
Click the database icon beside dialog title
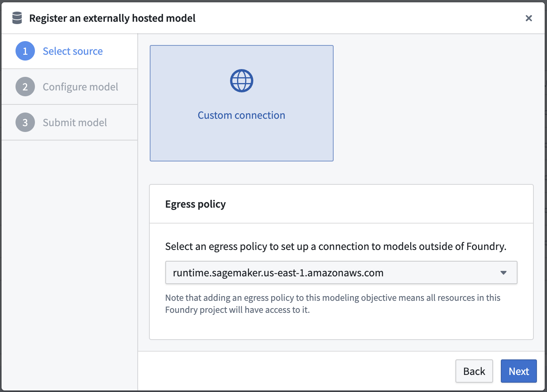(x=17, y=18)
